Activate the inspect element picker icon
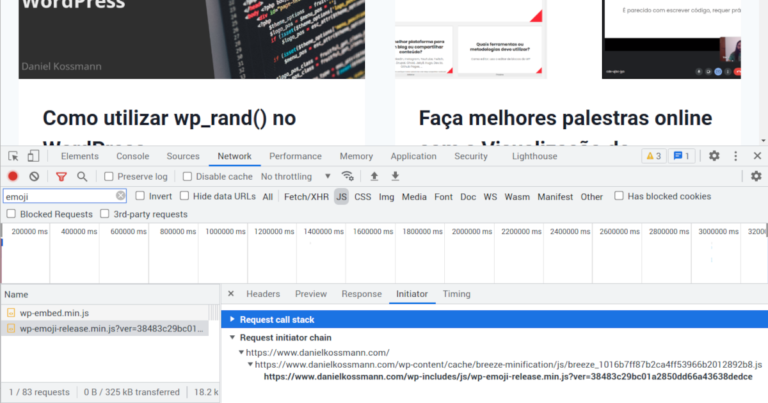The image size is (768, 403). [x=13, y=156]
